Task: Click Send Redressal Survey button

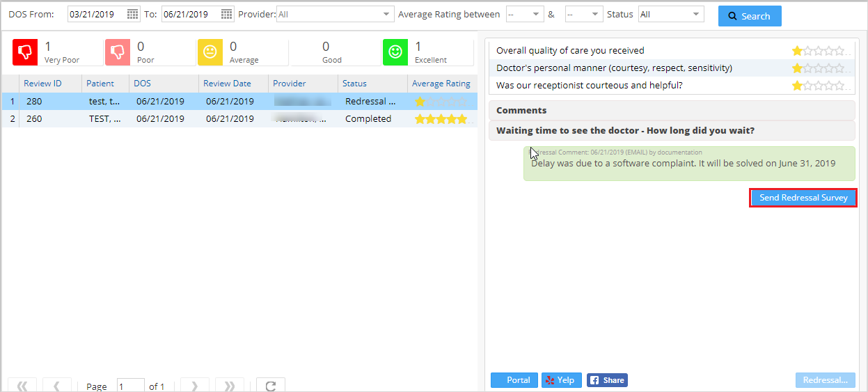Action: pos(803,198)
